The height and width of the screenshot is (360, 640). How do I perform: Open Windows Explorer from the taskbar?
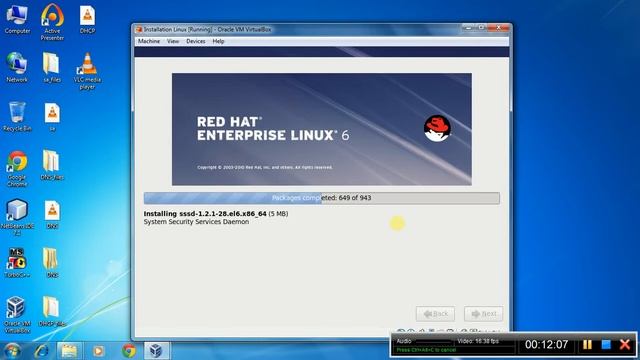tap(69, 351)
